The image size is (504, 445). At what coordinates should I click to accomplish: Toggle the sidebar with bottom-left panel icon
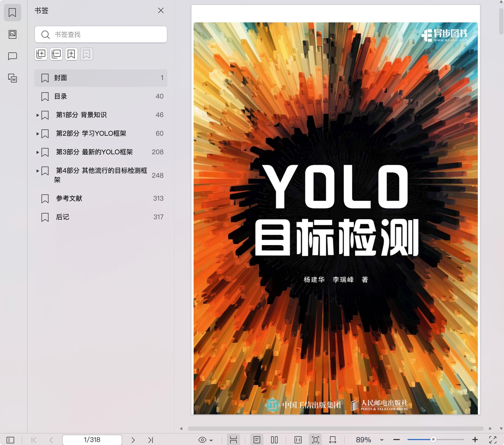tap(10, 440)
